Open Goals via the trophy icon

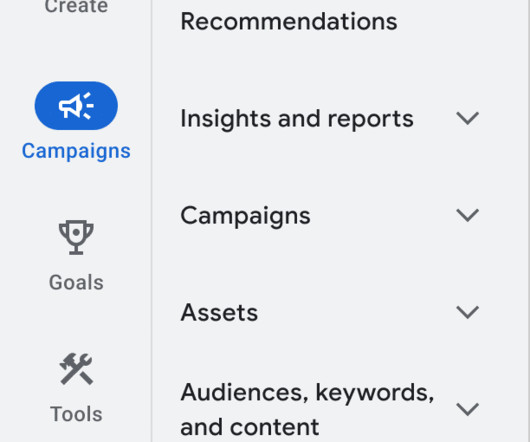point(76,237)
